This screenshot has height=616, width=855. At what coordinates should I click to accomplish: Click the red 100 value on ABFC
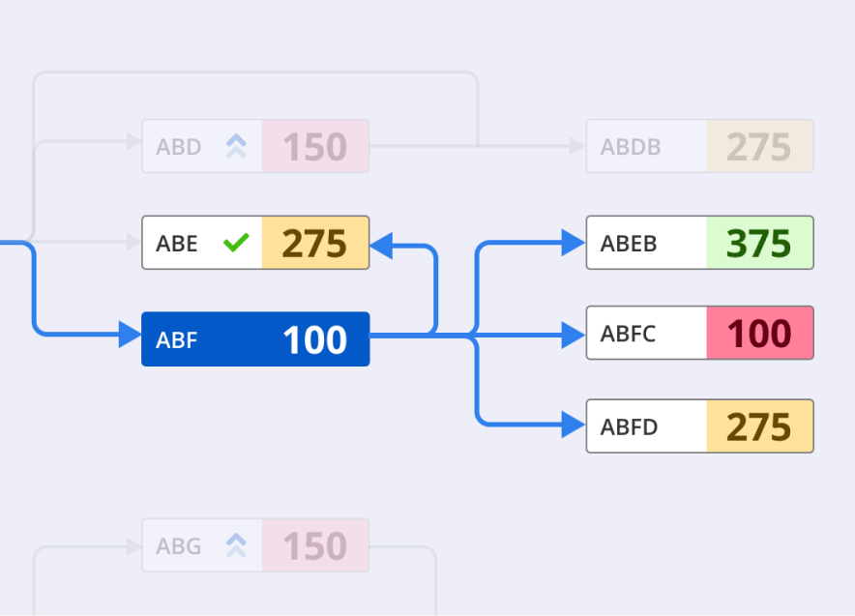click(x=759, y=335)
